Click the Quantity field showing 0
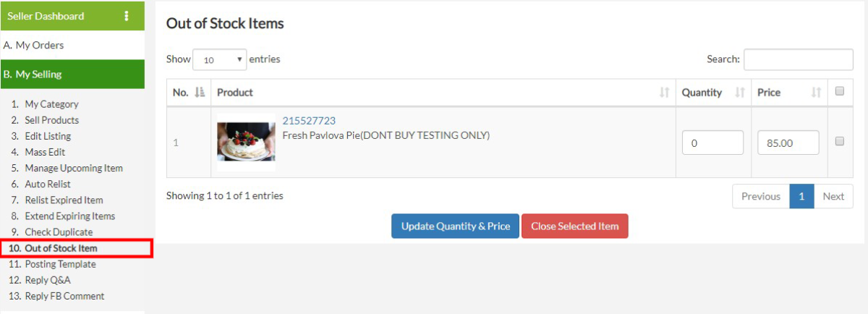Viewport: 868px width, 314px height. pos(712,143)
